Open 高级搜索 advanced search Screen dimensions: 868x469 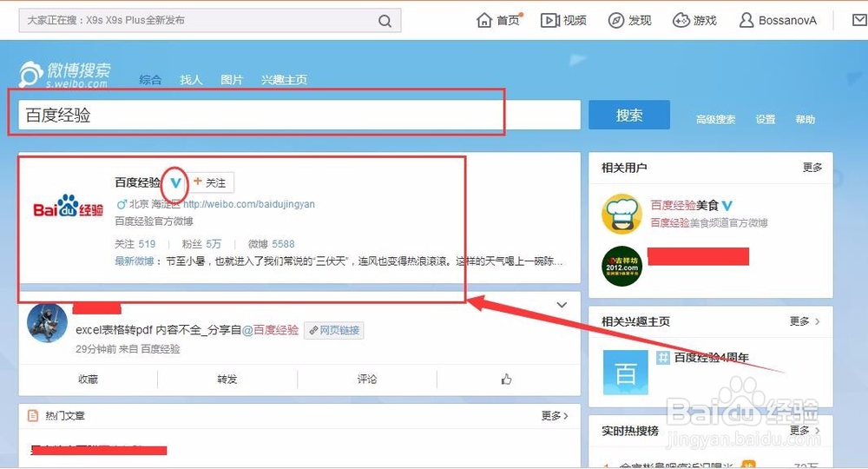tap(715, 119)
